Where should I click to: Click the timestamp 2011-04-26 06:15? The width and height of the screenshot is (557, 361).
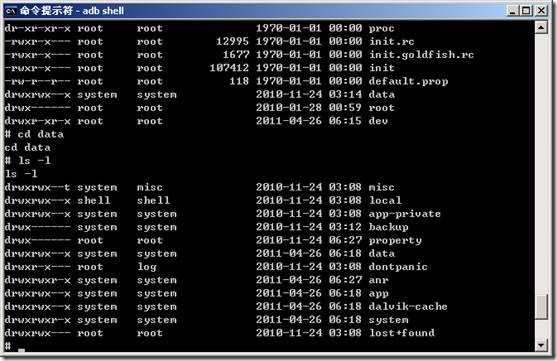coord(309,121)
